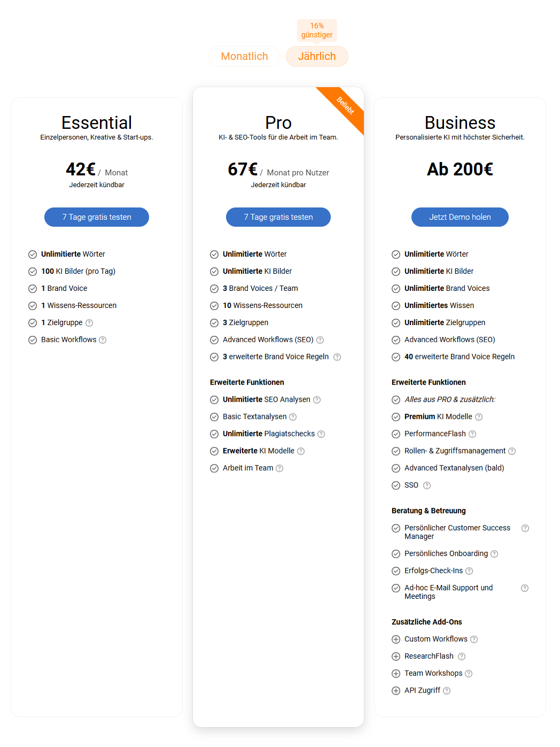
Task: Open help icon beside ResearchFlash add-on
Action: (462, 657)
